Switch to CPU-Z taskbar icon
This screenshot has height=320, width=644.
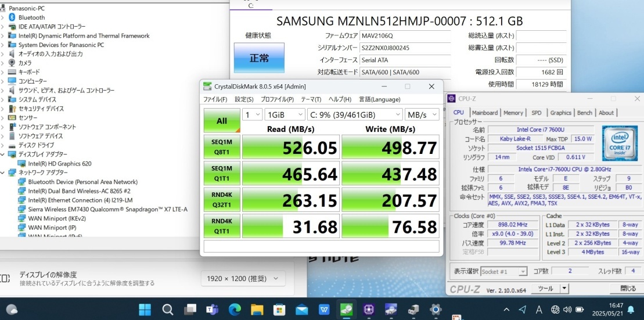coord(368,310)
